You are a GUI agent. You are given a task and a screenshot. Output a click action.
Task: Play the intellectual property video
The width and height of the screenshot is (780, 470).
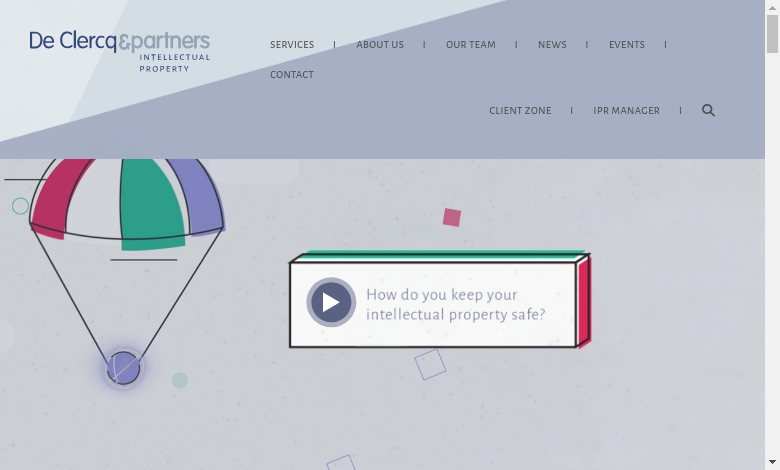pos(331,303)
